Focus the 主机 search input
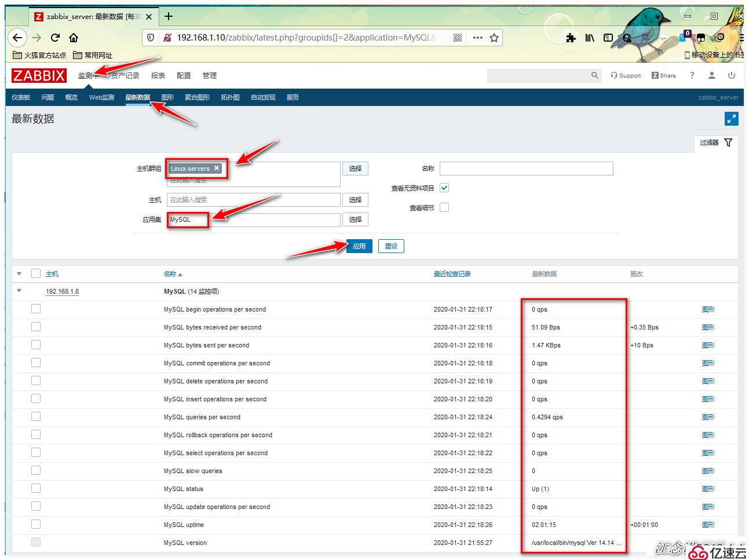This screenshot has width=749, height=560. (254, 200)
